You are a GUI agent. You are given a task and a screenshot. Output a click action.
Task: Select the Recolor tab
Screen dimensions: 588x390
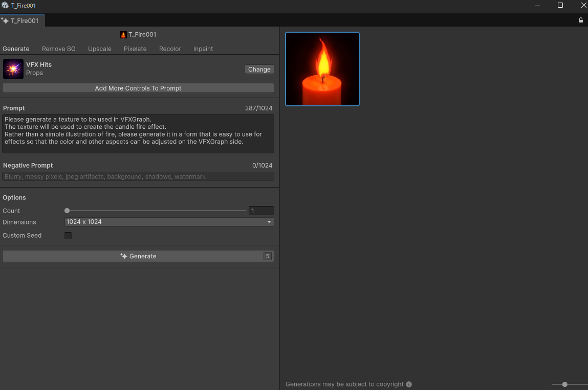[x=170, y=49]
